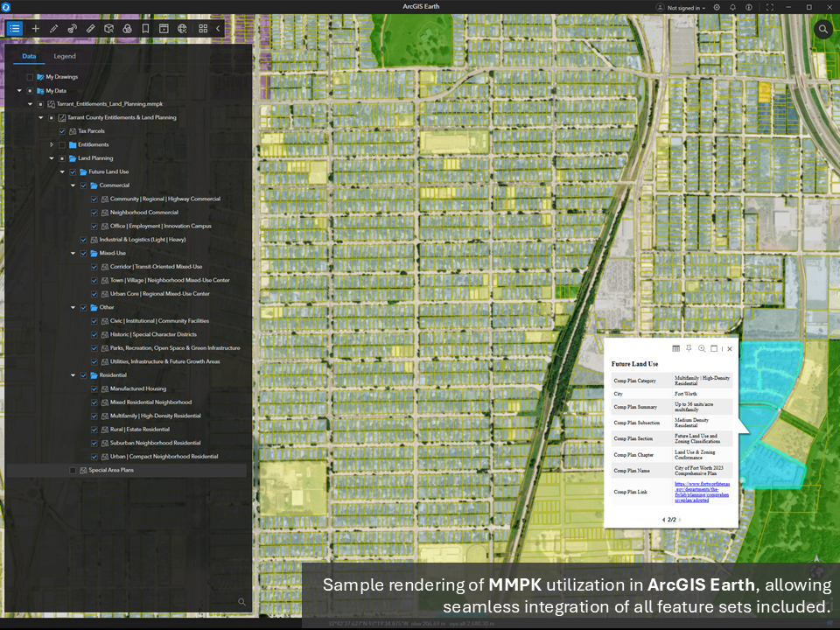Select Corridor | Transit-Oriented Mixed-Use layer
Viewport: 840px width, 630px height.
(x=156, y=267)
